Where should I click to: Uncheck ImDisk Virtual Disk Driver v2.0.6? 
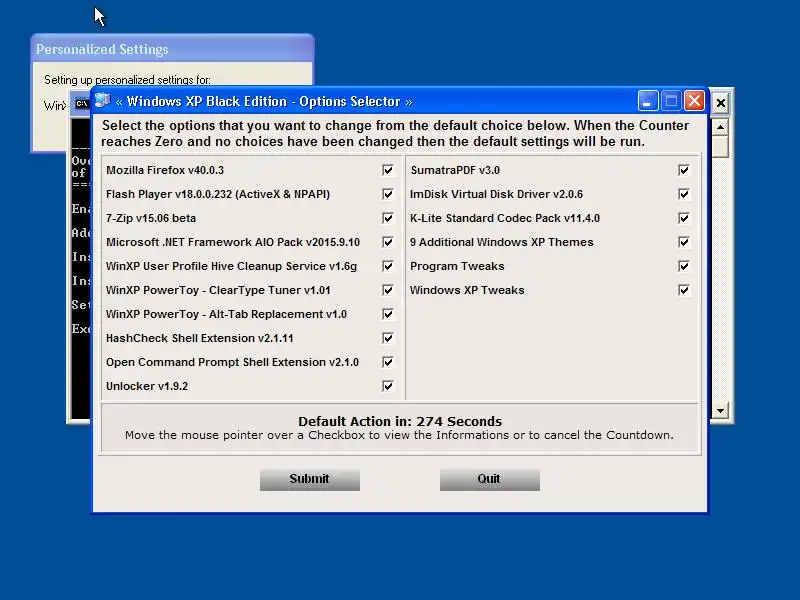point(684,194)
